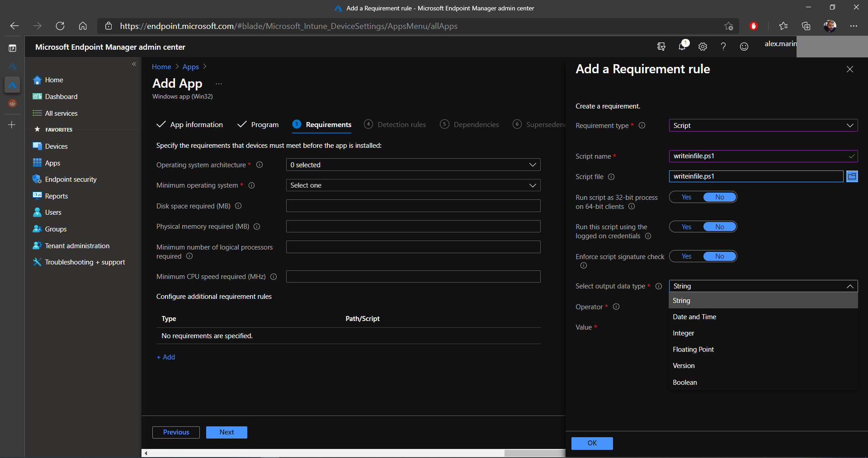Click the OK button
868x458 pixels.
(x=592, y=443)
